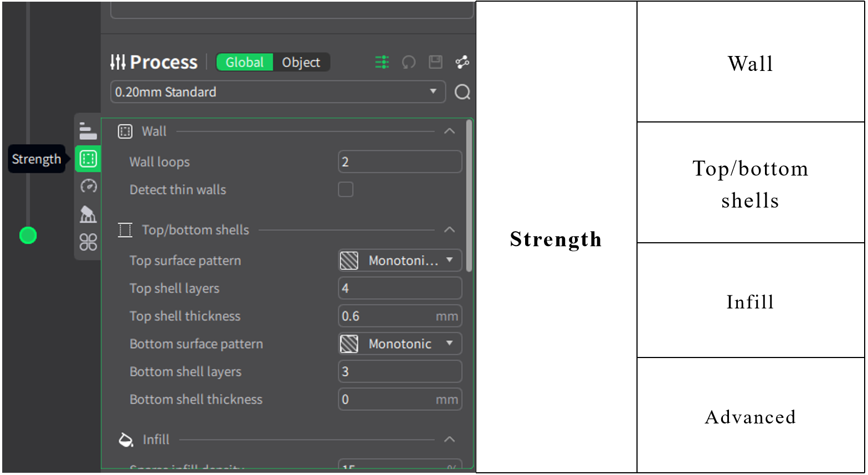Click the search icon beside the process preset
Viewport: 868px width, 475px height.
[x=462, y=92]
